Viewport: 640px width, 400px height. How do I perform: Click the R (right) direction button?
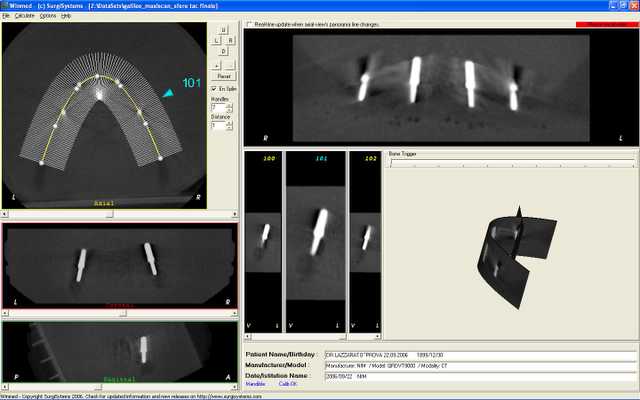[230, 40]
